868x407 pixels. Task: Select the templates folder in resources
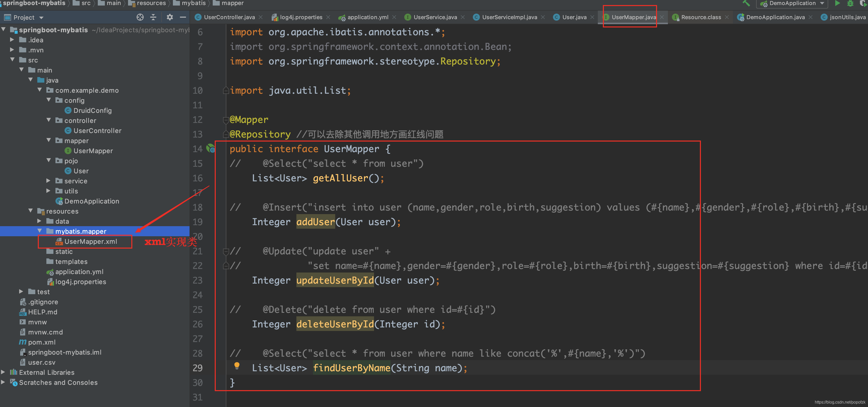[71, 262]
